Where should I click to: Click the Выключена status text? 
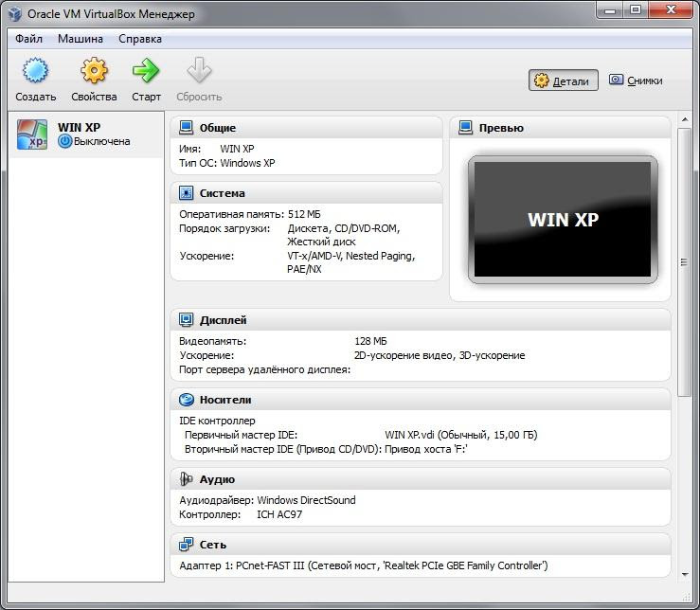click(101, 141)
